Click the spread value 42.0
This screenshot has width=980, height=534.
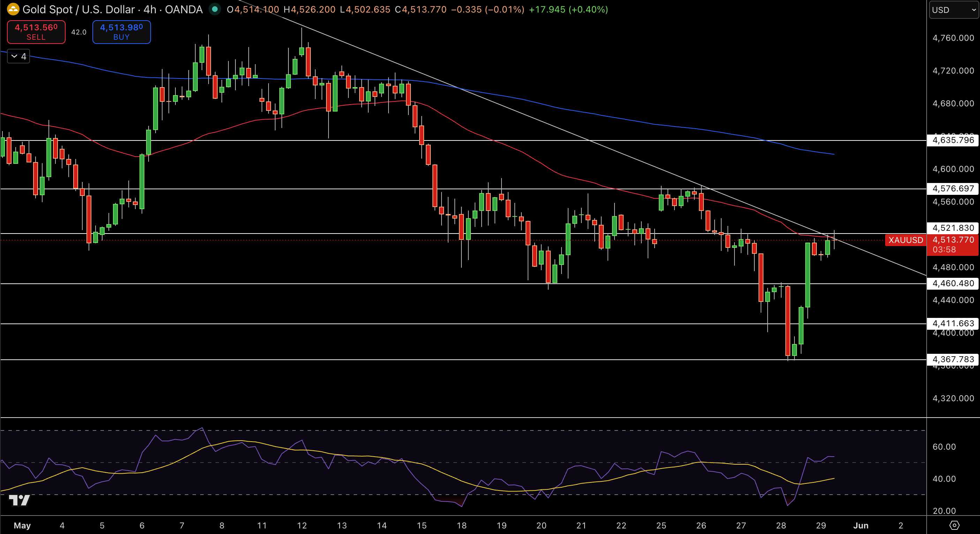pos(79,32)
